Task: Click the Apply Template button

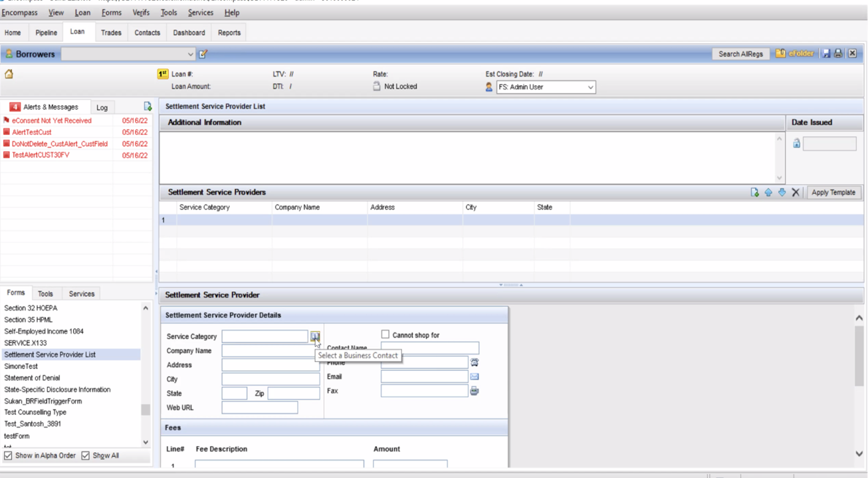Action: coord(833,192)
